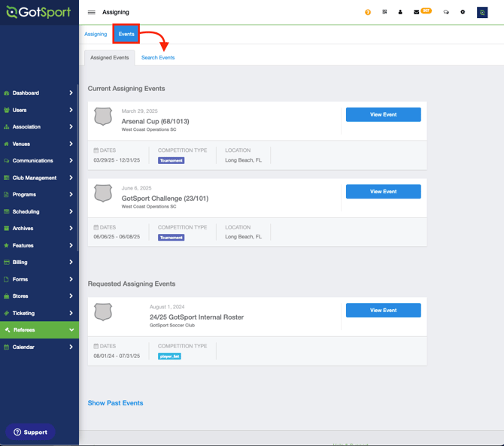504x446 pixels.
Task: Collapse the Referees menu chevron
Action: 71,329
